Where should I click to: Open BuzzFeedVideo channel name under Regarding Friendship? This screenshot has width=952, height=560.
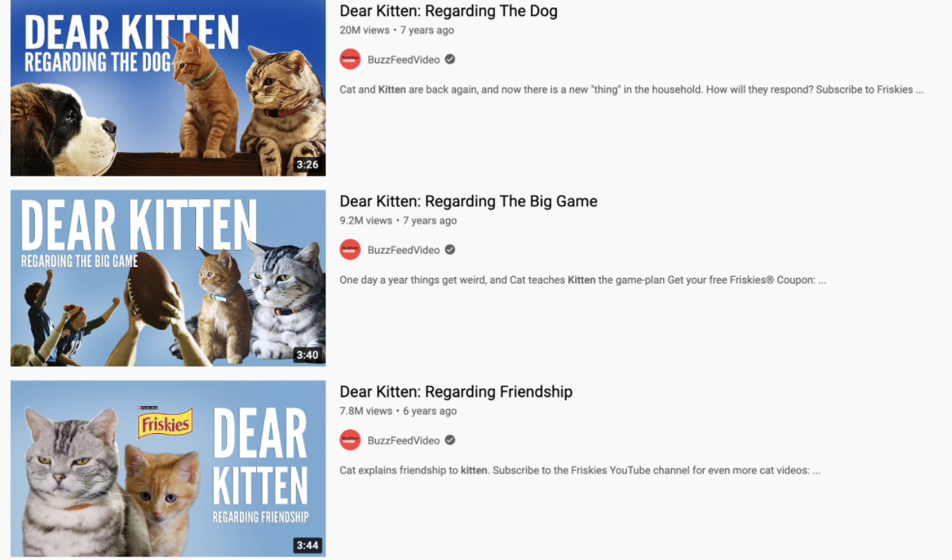403,440
